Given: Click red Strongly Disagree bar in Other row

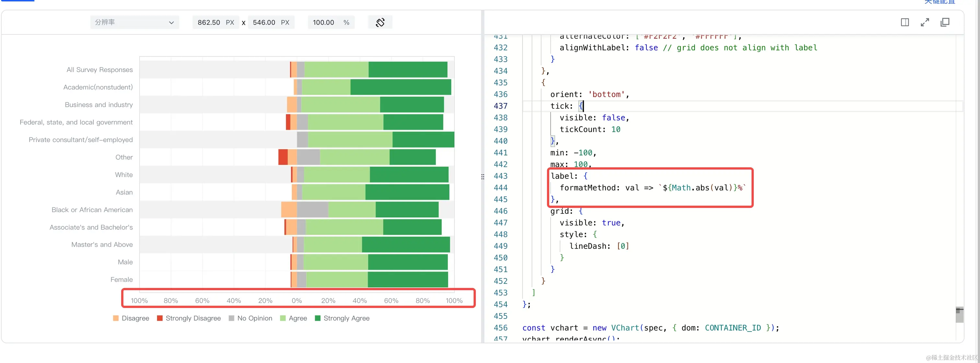Looking at the screenshot, I should 283,157.
